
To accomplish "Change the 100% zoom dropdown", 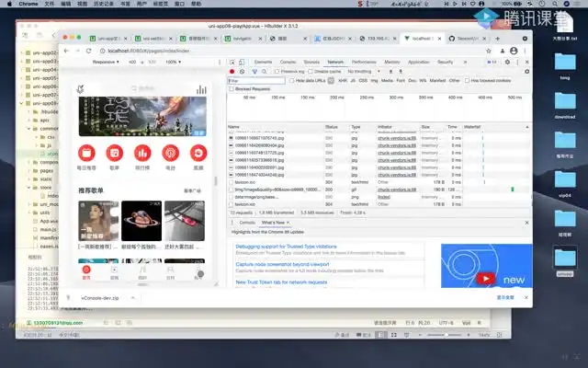I will [x=173, y=62].
